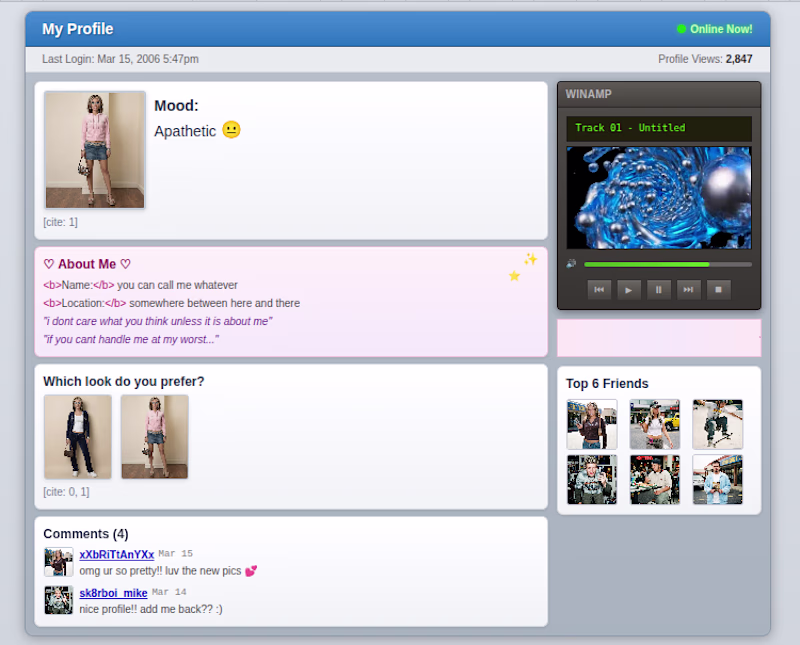Click the star icon in About Me
This screenshot has height=645, width=800.
(514, 276)
